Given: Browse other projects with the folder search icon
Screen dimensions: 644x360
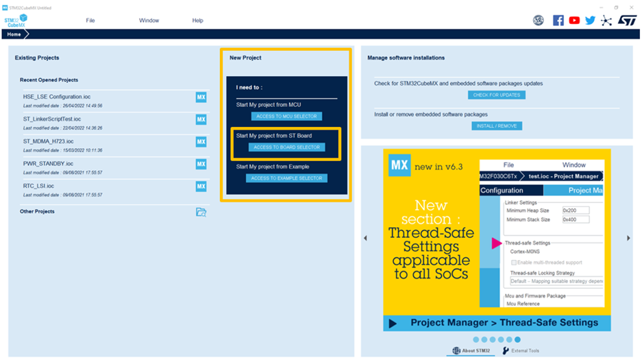Looking at the screenshot, I should (201, 212).
